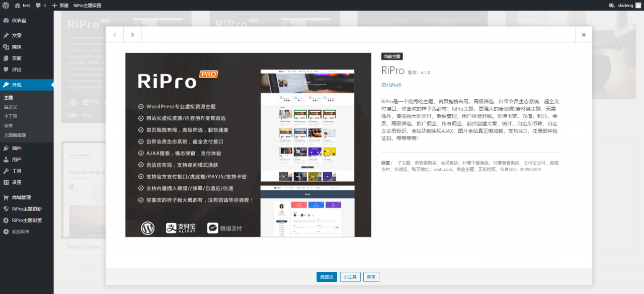Click the dashboard gauge icon in sidebar
Viewport: 644px width, 294px height.
pyautogui.click(x=6, y=21)
